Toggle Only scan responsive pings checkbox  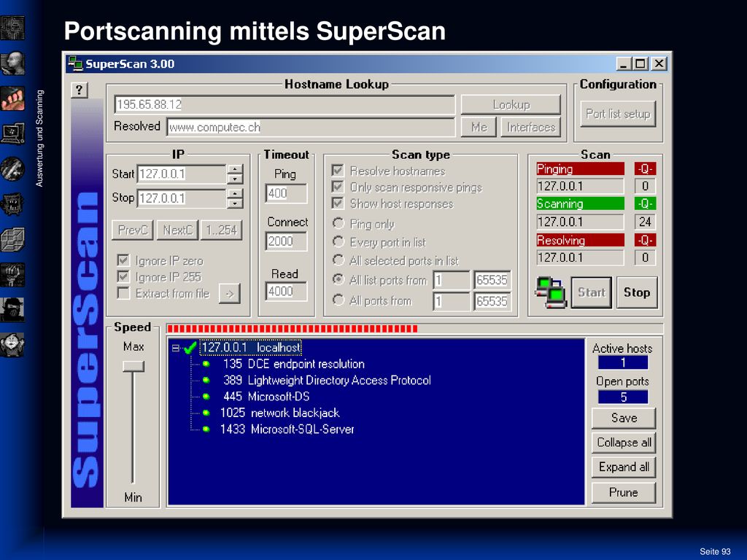click(338, 187)
